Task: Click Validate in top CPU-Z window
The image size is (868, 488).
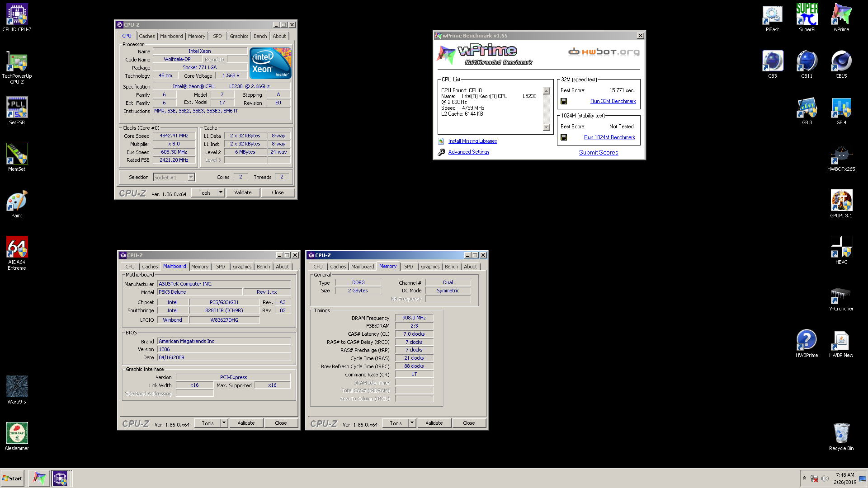Action: click(x=243, y=192)
